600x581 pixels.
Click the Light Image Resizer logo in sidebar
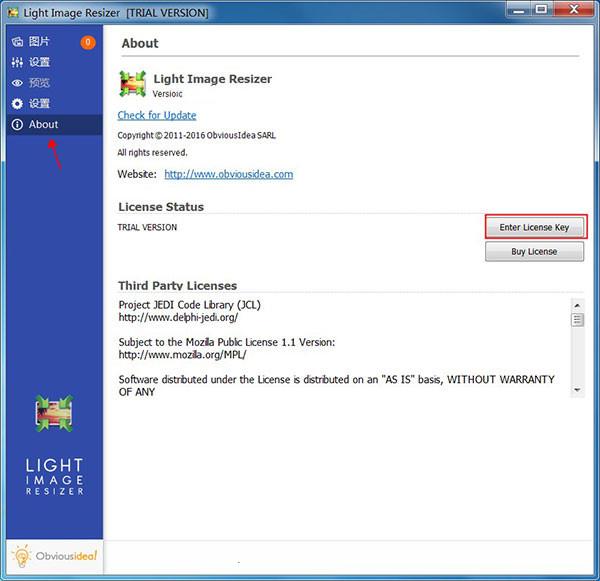click(54, 413)
